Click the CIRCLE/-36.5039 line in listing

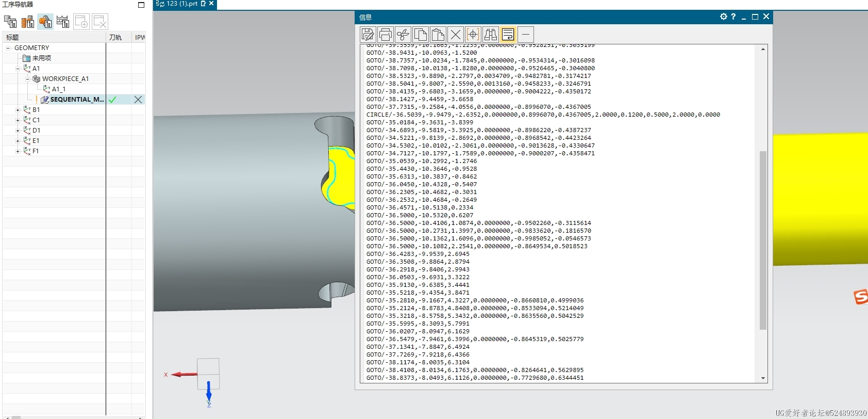click(x=543, y=115)
